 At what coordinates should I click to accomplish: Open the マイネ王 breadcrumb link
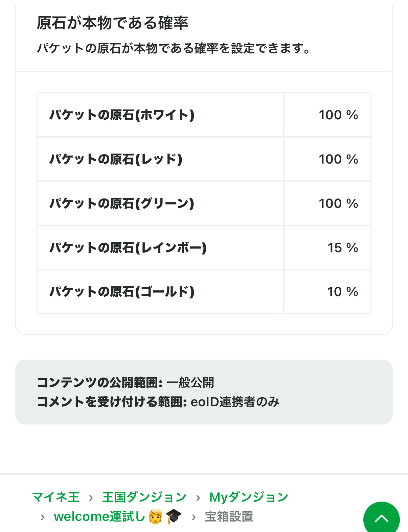click(x=56, y=497)
